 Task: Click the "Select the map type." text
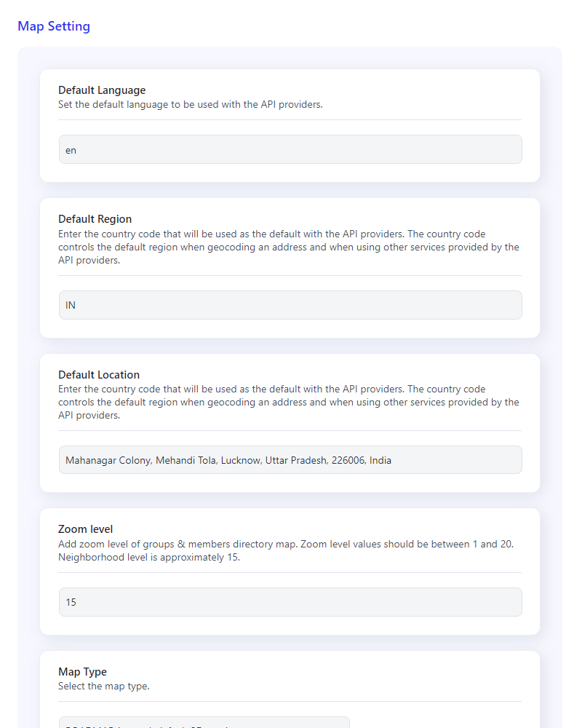[103, 686]
